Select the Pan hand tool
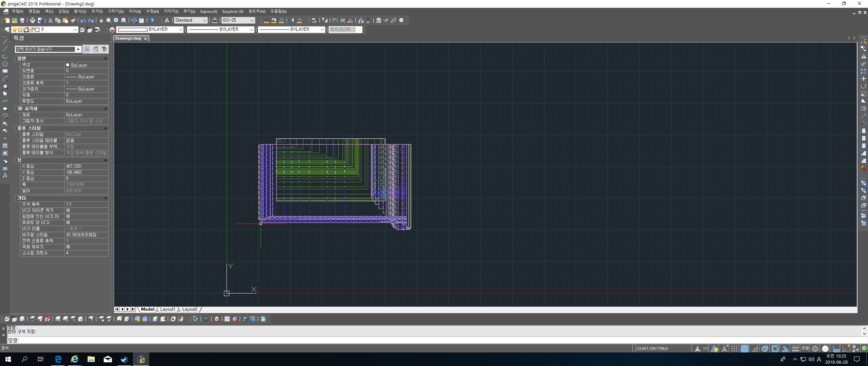Viewport: 868px width, 366px height. point(101,20)
